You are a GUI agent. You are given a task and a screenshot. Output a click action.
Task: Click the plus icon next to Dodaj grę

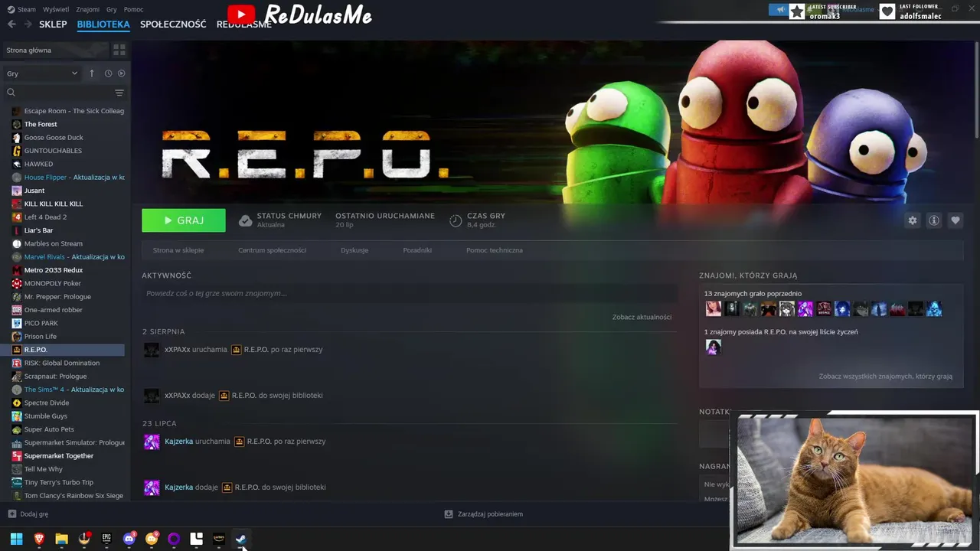coord(11,514)
